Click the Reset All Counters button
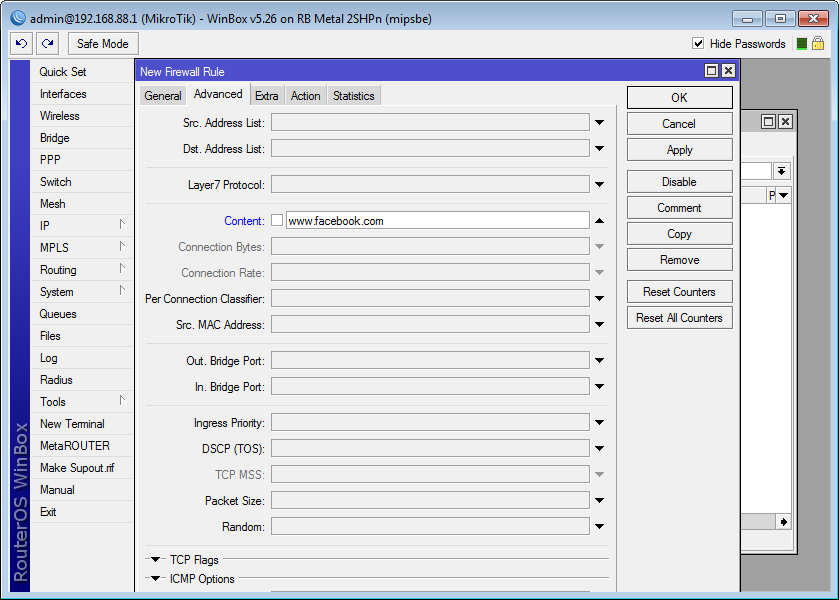 (680, 318)
